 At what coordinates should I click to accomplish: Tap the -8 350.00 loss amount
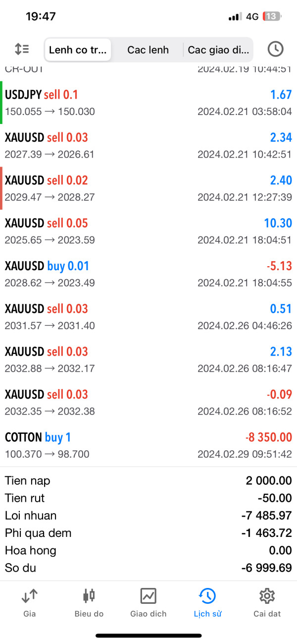pyautogui.click(x=268, y=438)
